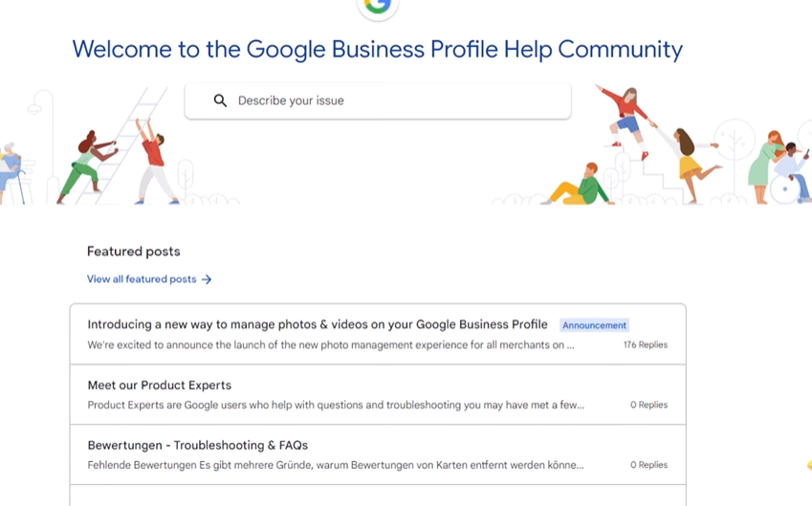Open the Meet our Product Experts post

159,385
